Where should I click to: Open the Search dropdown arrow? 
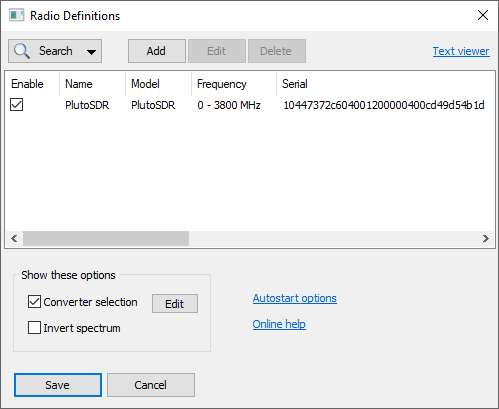[x=91, y=52]
